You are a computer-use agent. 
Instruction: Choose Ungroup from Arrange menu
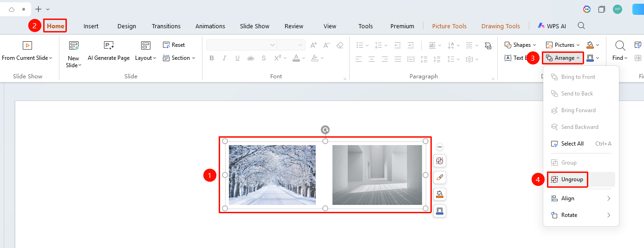(x=567, y=179)
